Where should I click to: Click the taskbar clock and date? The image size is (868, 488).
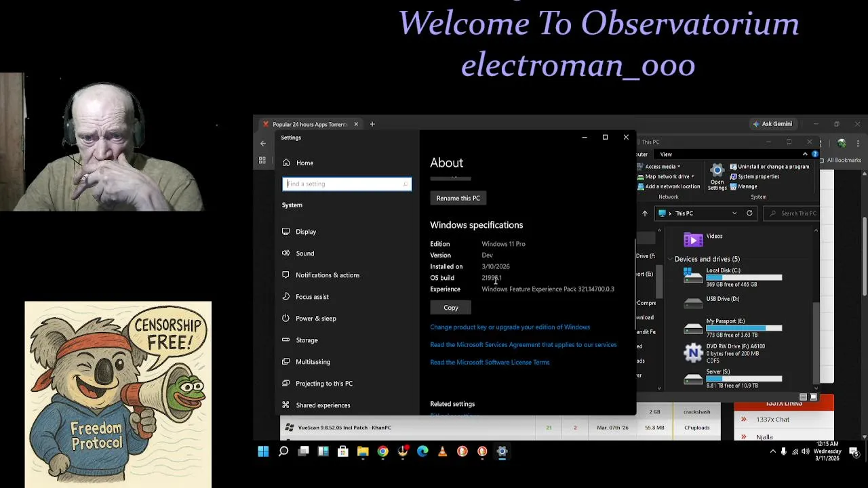[827, 451]
